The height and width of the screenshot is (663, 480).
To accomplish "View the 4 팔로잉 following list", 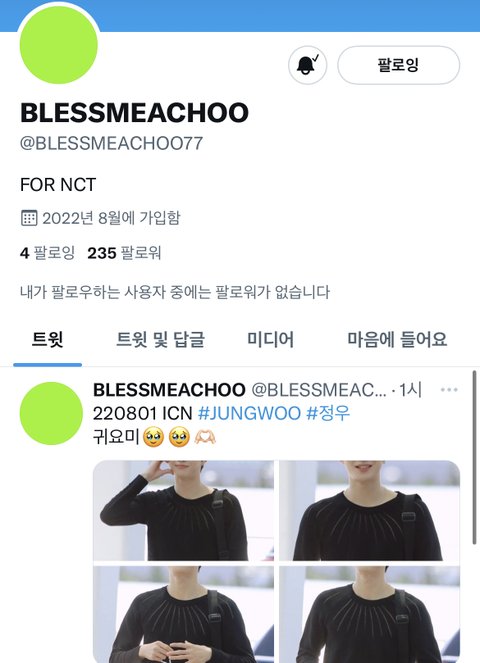I will 47,253.
